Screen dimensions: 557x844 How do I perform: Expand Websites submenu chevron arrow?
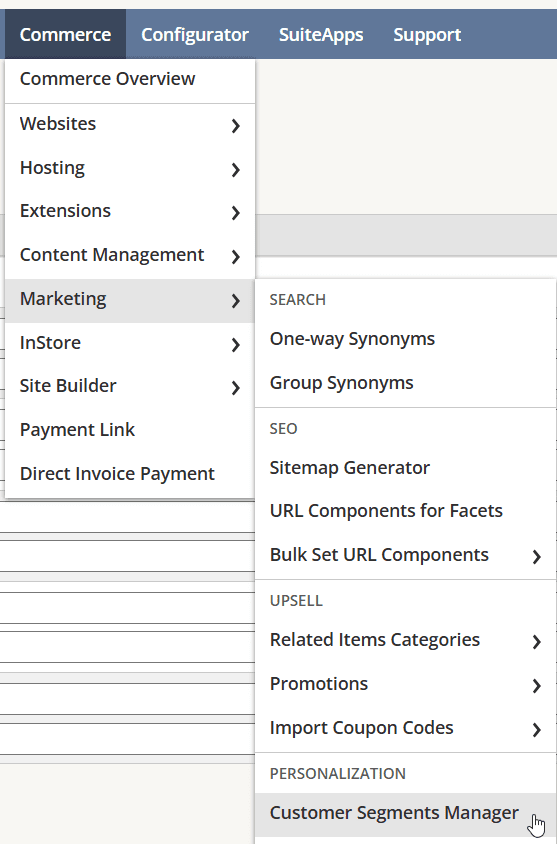click(235, 126)
